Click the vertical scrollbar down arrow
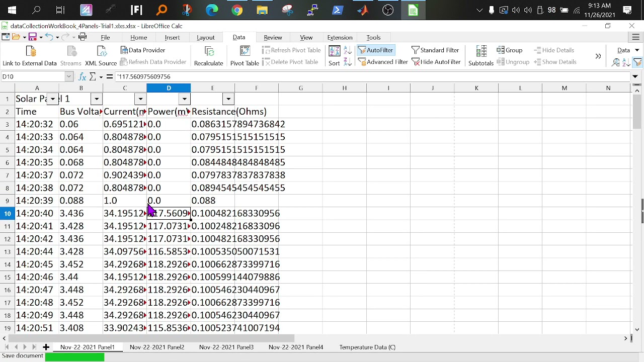The width and height of the screenshot is (644, 362). (637, 330)
